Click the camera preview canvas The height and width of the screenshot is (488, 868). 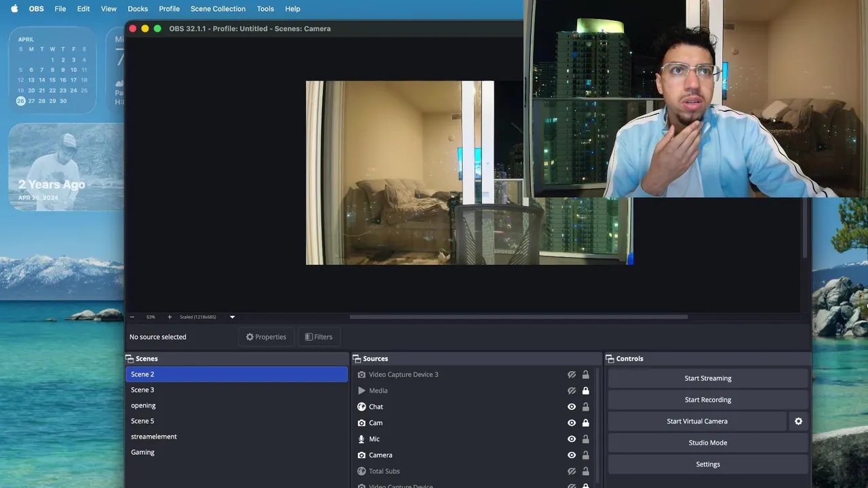[x=469, y=173]
